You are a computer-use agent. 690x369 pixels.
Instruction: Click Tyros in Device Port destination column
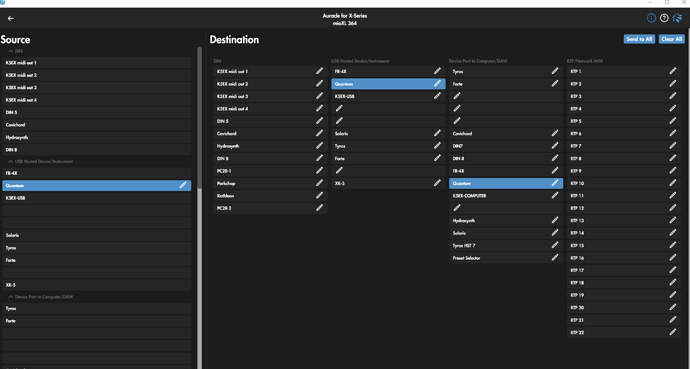click(x=506, y=71)
